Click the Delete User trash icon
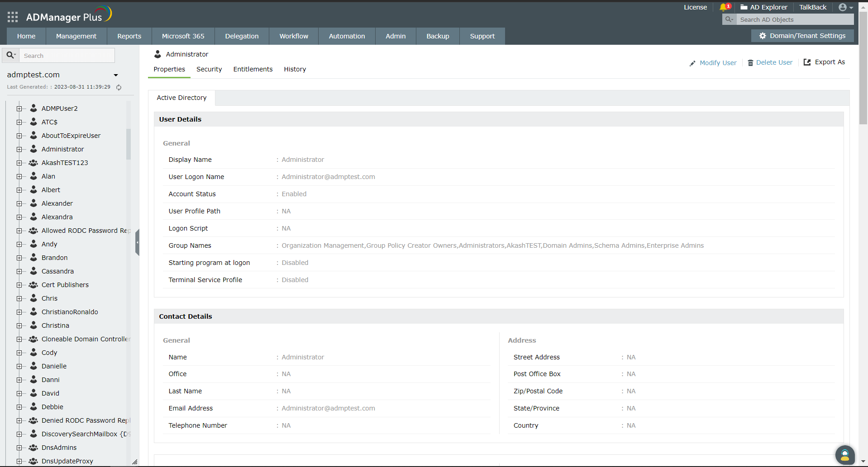 pyautogui.click(x=750, y=63)
